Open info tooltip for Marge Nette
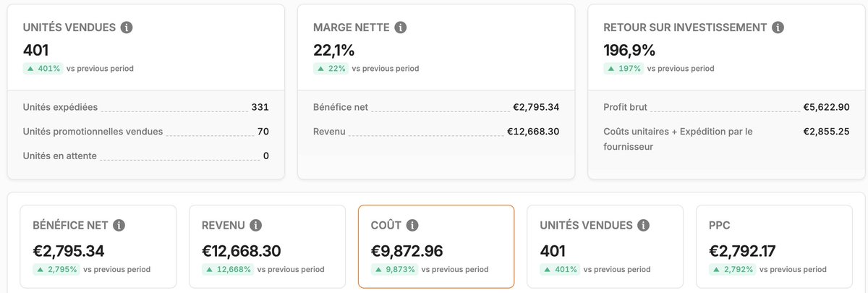 point(401,27)
